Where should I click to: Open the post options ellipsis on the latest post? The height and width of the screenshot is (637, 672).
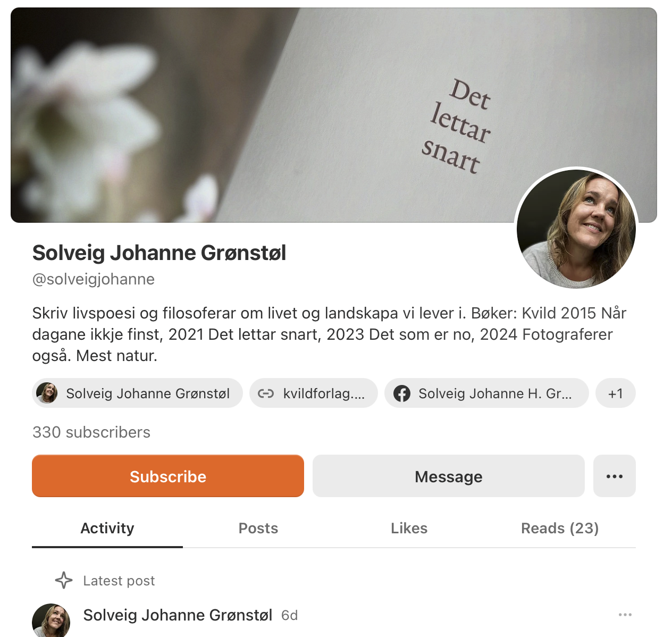(625, 615)
